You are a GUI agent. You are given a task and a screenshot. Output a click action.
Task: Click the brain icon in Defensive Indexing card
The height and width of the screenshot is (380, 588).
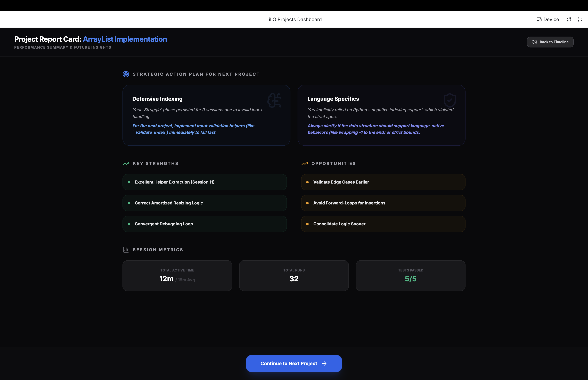click(274, 100)
